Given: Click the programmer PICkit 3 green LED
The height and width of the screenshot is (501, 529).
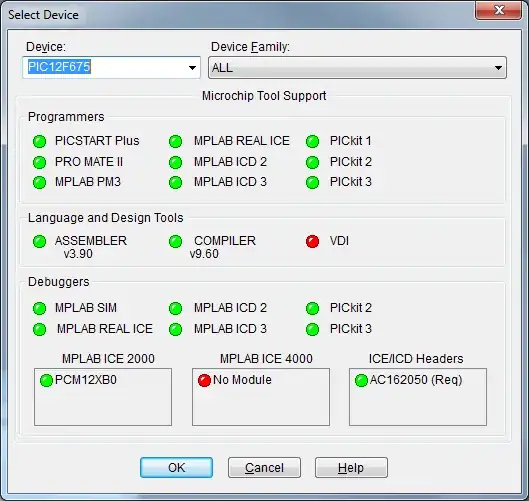Looking at the screenshot, I should point(312,183).
